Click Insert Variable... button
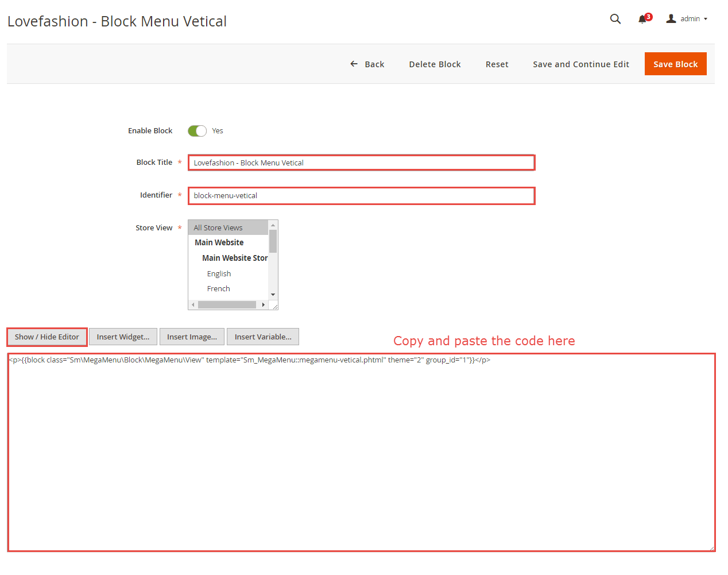The height and width of the screenshot is (575, 728). pyautogui.click(x=263, y=337)
